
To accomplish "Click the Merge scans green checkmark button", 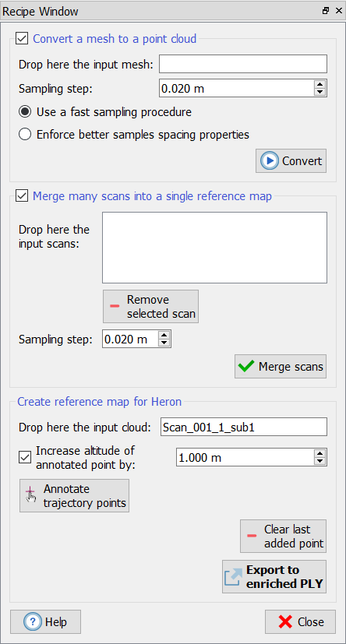I will coord(281,366).
